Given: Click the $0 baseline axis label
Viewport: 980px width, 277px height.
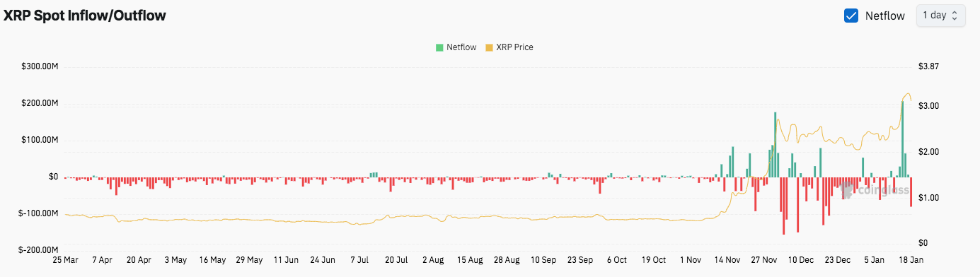Looking at the screenshot, I should [x=53, y=177].
